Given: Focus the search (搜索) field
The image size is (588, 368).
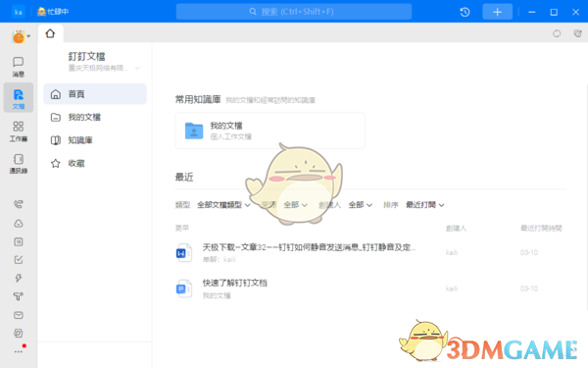Looking at the screenshot, I should (x=294, y=12).
